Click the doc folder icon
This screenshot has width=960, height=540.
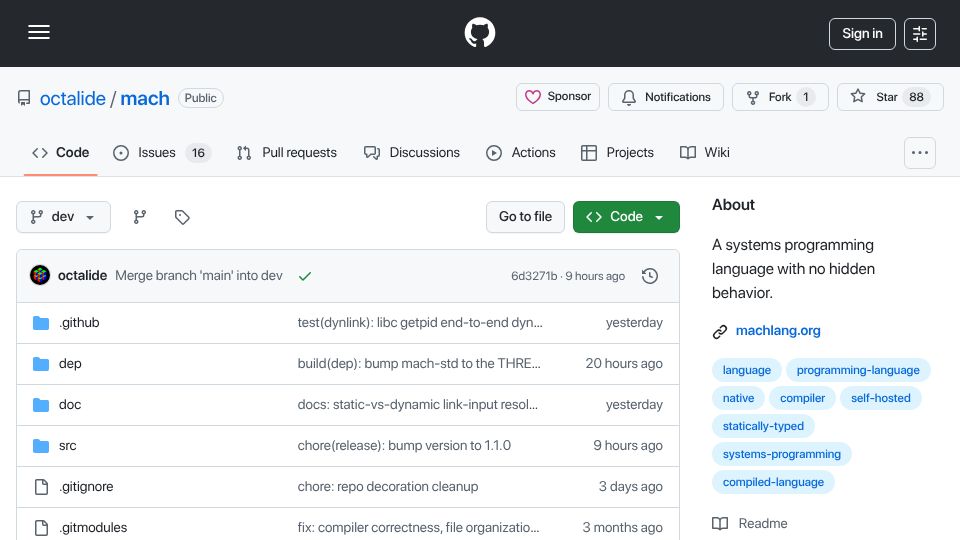[x=41, y=405]
